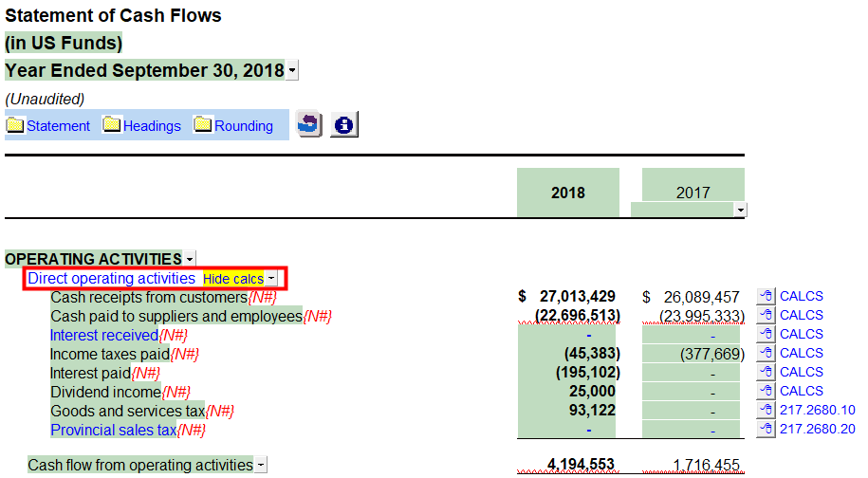The height and width of the screenshot is (478, 868).
Task: Expand the OPERATING ACTIVITIES dropdown arrow
Action: coord(190,259)
